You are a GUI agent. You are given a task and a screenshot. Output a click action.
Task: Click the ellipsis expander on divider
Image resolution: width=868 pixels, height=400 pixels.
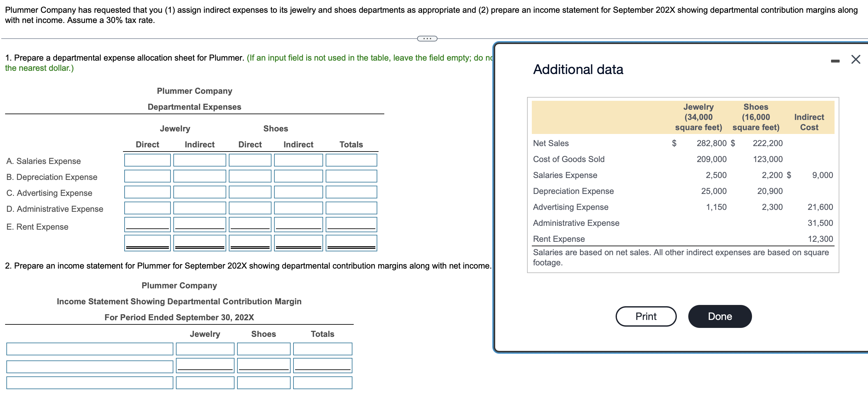pyautogui.click(x=427, y=39)
